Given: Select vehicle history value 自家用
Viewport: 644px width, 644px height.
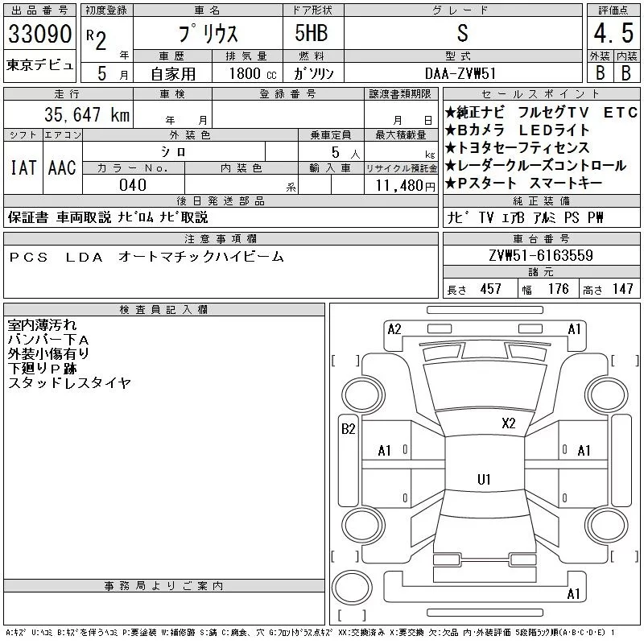Looking at the screenshot, I should point(173,74).
